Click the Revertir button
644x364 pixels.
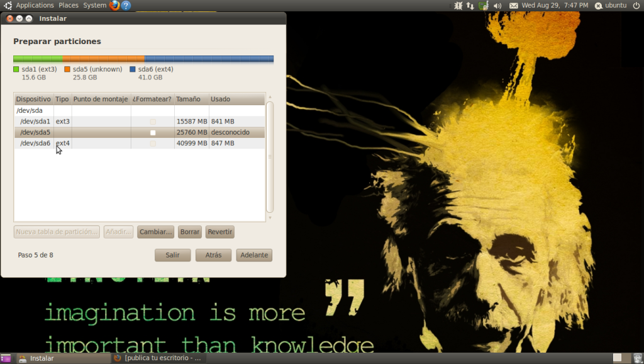pyautogui.click(x=219, y=232)
